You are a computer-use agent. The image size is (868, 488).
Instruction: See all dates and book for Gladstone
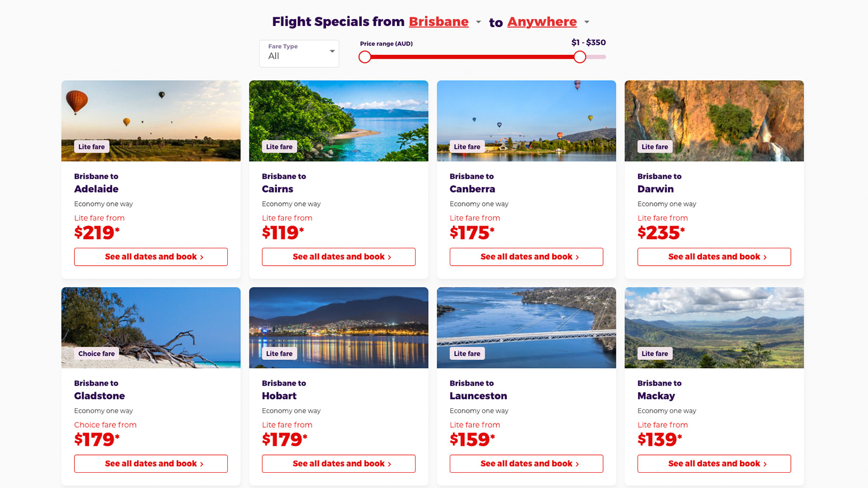(x=151, y=464)
